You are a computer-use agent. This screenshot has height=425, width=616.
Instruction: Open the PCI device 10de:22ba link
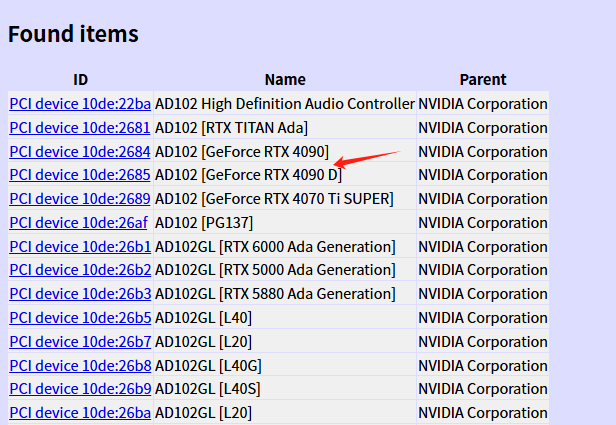coord(80,104)
